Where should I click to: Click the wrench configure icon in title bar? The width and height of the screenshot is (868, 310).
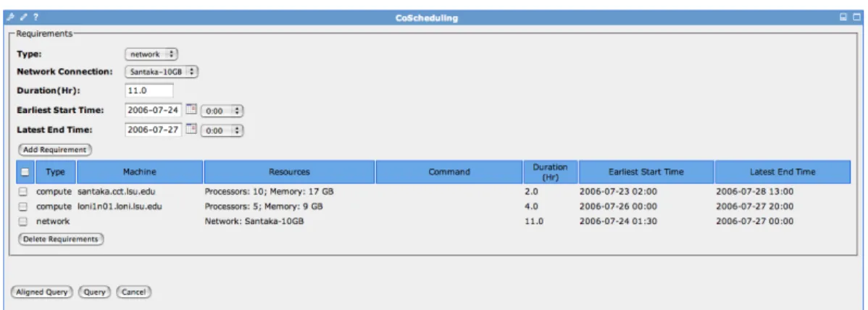[9, 17]
